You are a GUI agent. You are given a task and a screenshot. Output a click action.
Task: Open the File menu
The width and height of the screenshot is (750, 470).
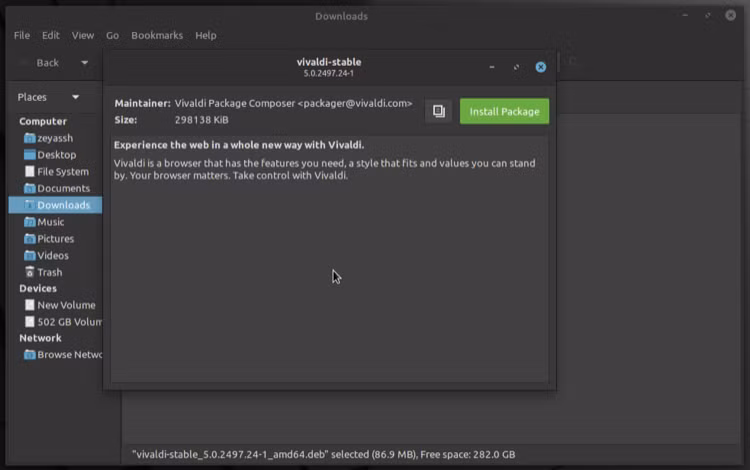(22, 35)
